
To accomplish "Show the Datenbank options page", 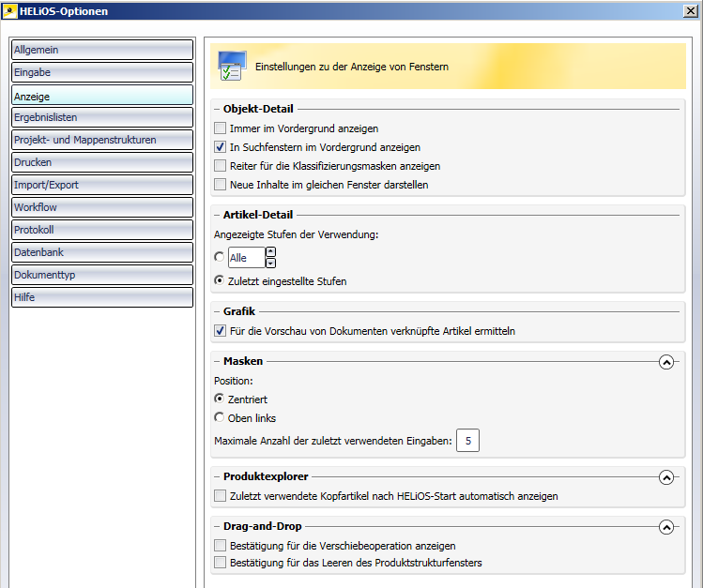I will tap(102, 252).
